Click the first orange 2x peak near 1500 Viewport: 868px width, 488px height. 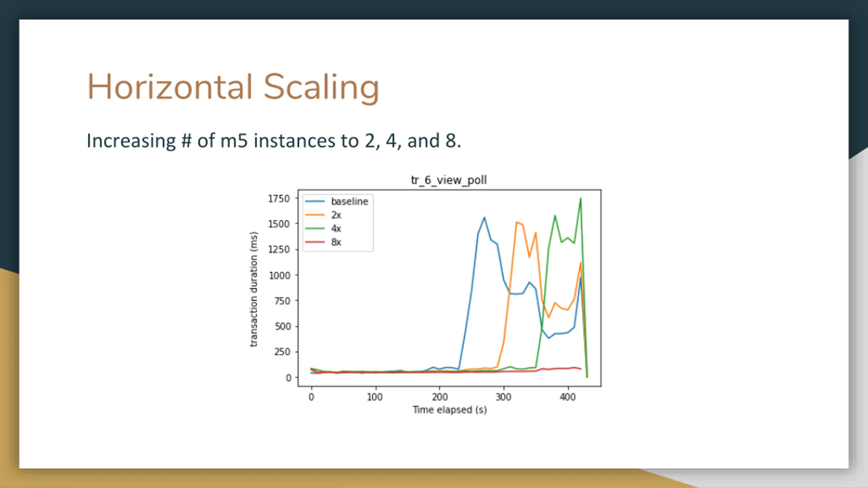tap(516, 222)
